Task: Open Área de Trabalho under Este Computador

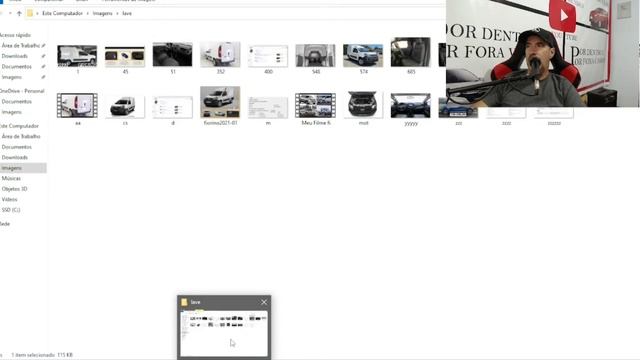Action: point(21,136)
